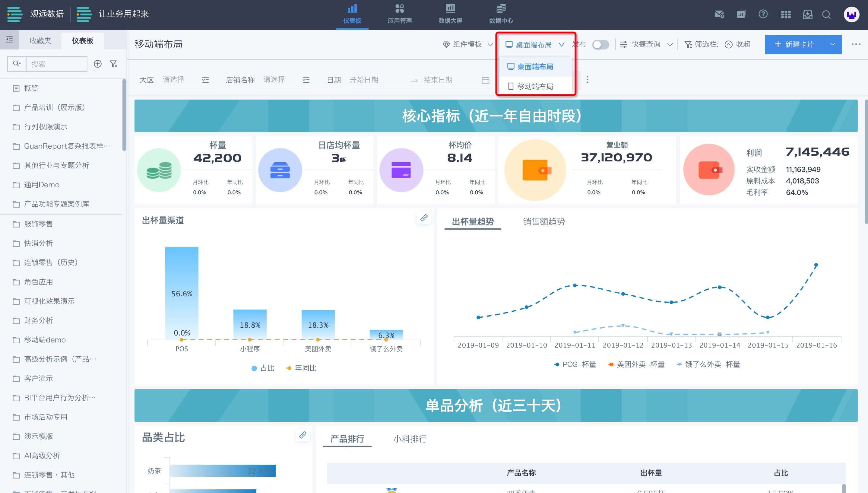The image size is (868, 493).
Task: Open the 新建卡片 dropdown arrow
Action: 833,44
